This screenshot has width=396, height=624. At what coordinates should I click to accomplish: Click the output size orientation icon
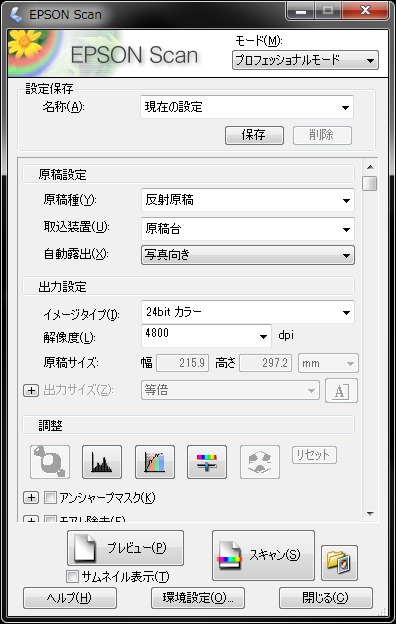point(341,391)
